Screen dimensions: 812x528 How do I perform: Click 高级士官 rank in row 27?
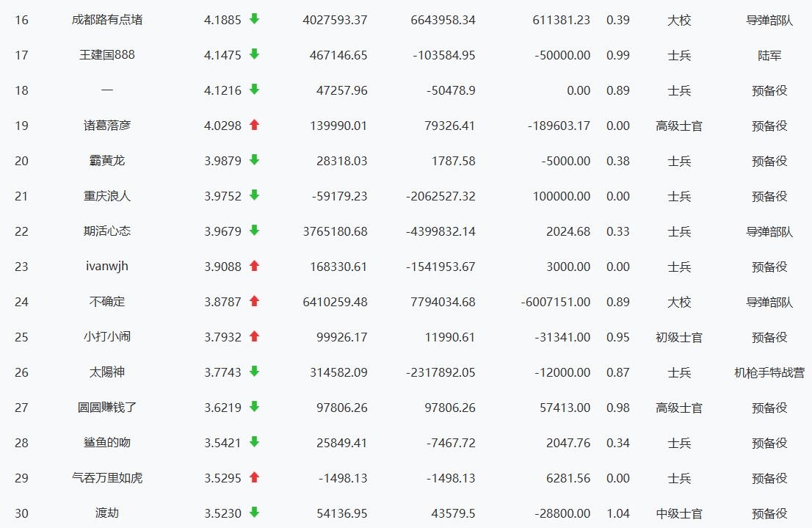[679, 408]
